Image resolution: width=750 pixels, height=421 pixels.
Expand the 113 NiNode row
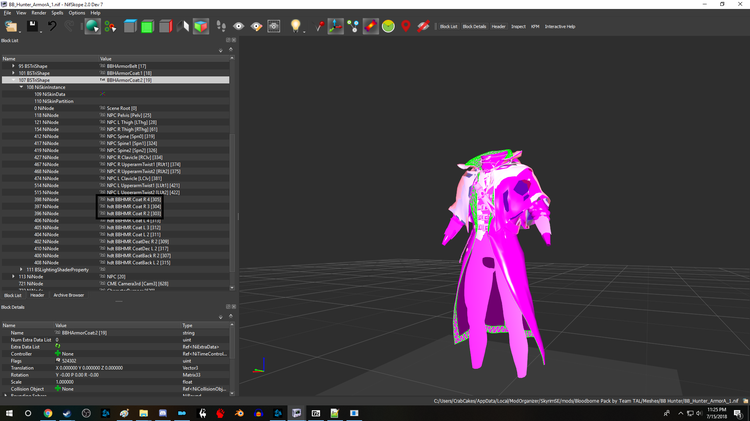[13, 277]
